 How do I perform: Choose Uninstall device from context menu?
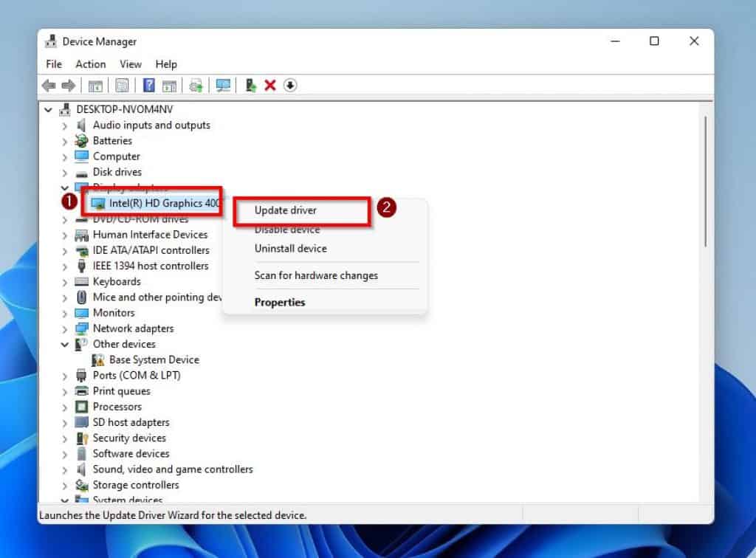290,249
